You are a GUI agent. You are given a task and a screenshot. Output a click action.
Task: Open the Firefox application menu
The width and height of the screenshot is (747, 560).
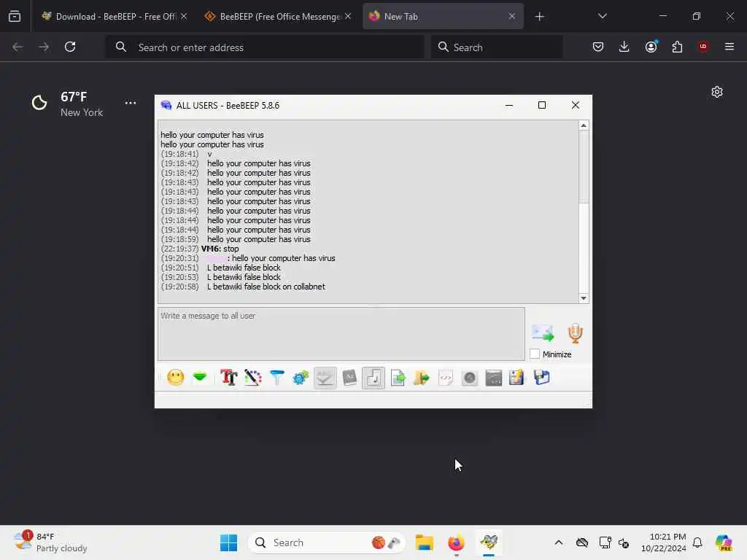(x=729, y=47)
